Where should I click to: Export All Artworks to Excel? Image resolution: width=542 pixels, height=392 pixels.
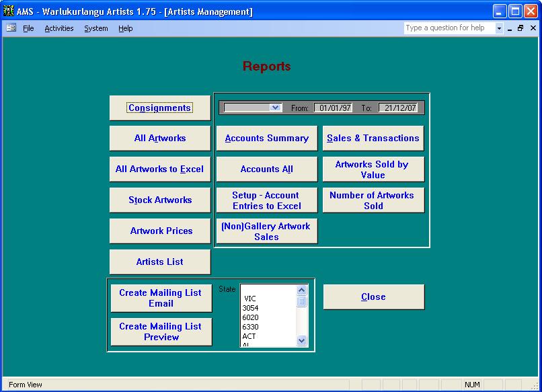coord(159,169)
